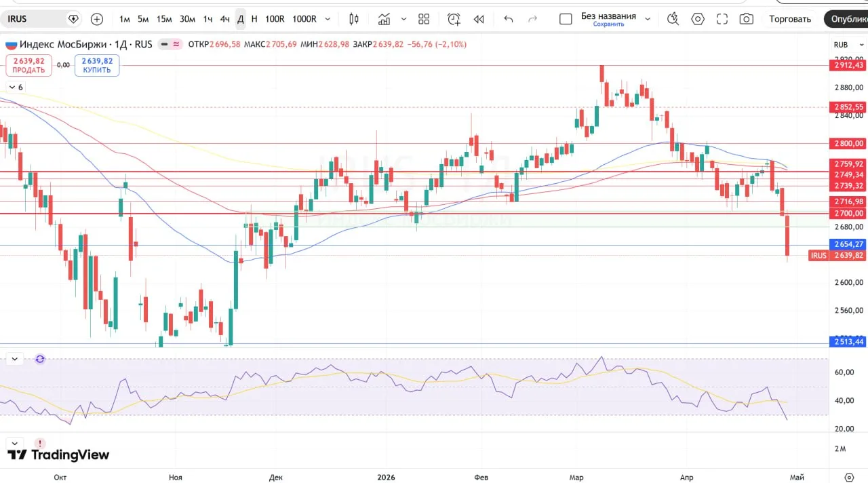Click the TradingView logo
This screenshot has height=483, width=868.
[58, 455]
